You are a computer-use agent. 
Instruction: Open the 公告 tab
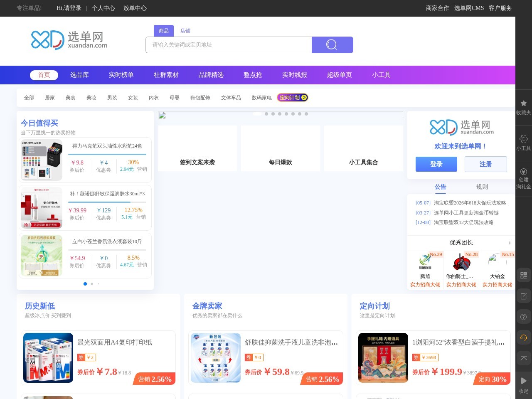(441, 187)
